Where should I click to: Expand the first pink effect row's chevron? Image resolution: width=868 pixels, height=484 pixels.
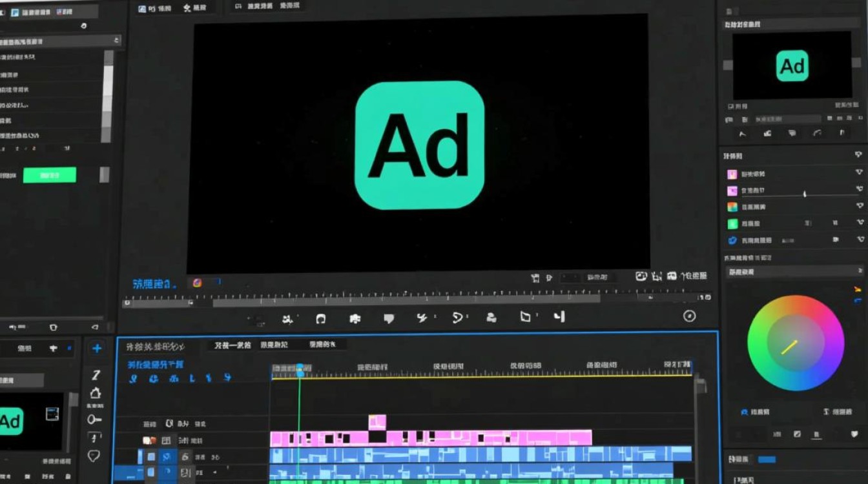click(859, 172)
